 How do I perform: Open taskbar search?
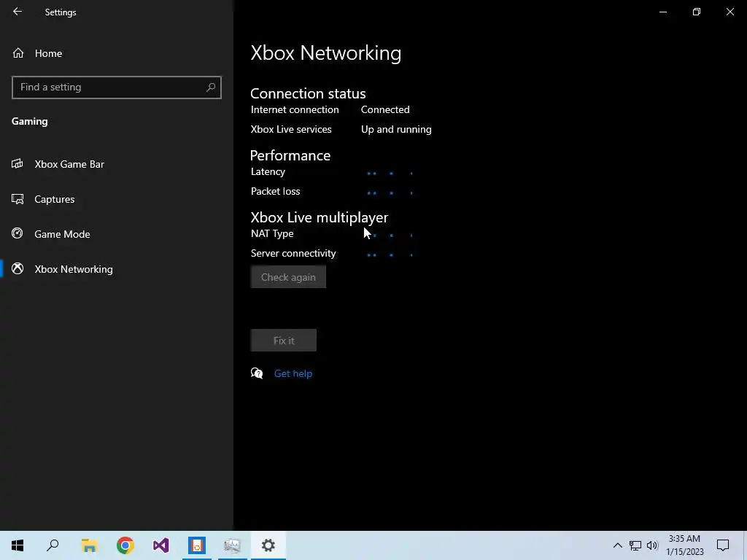point(53,545)
